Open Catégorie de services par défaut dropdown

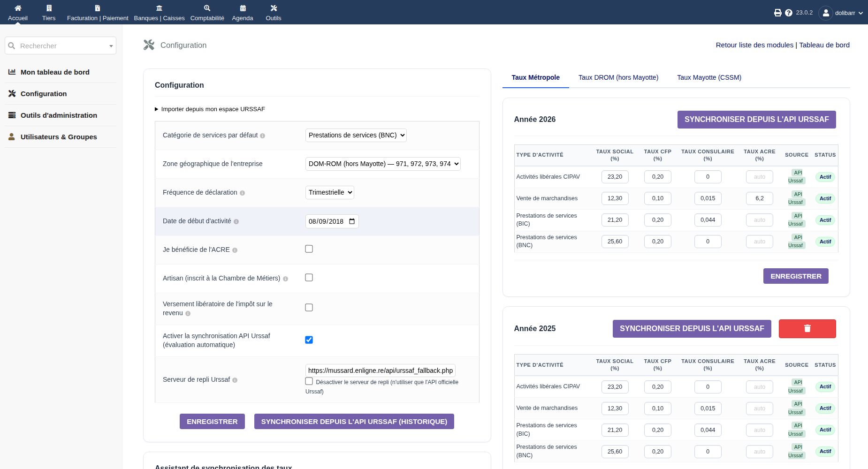click(356, 135)
